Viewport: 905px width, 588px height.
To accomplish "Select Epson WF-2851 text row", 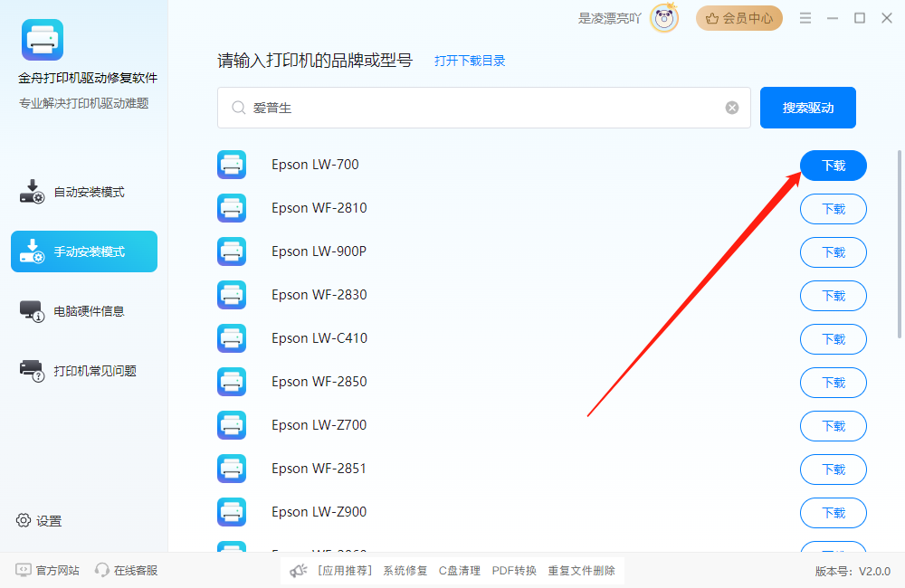I will pyautogui.click(x=319, y=469).
